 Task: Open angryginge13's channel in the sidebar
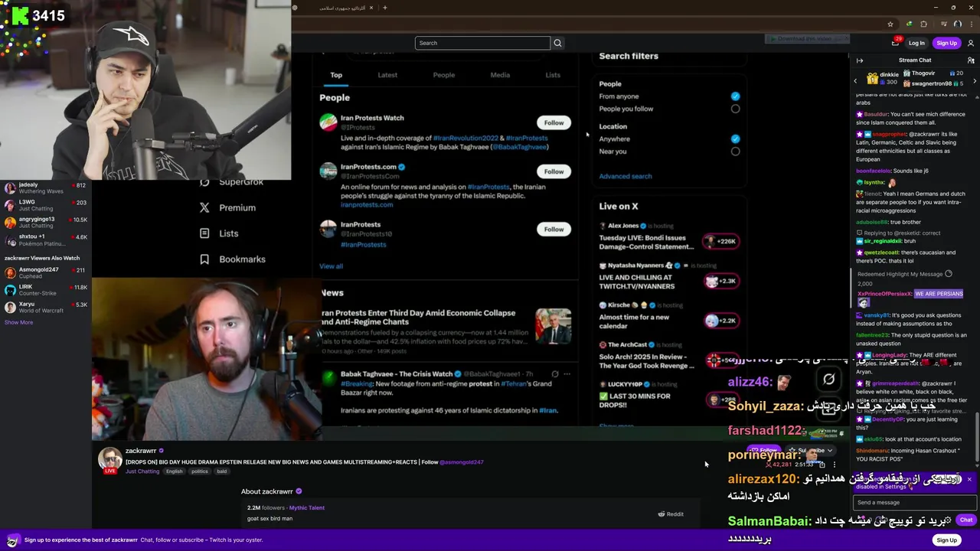click(x=46, y=223)
